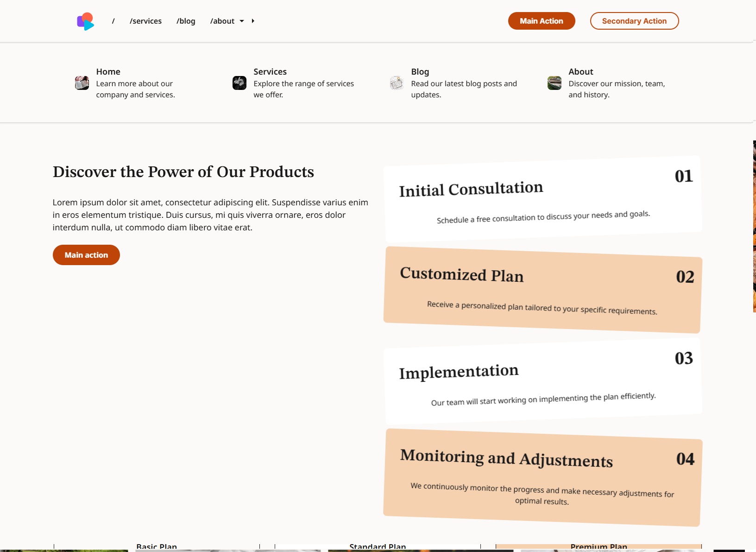756x552 pixels.
Task: Click the Blog menu thumbnail icon
Action: pyautogui.click(x=397, y=83)
